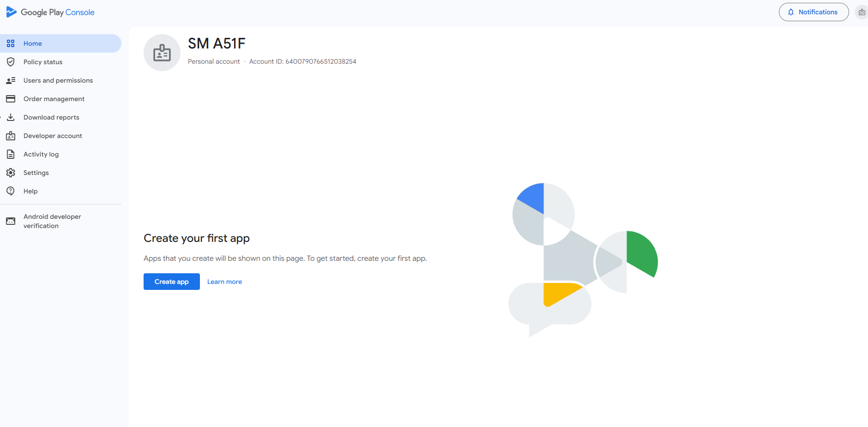Click the bell icon in Notifications button
Screen dimensions: 868x427
click(791, 12)
